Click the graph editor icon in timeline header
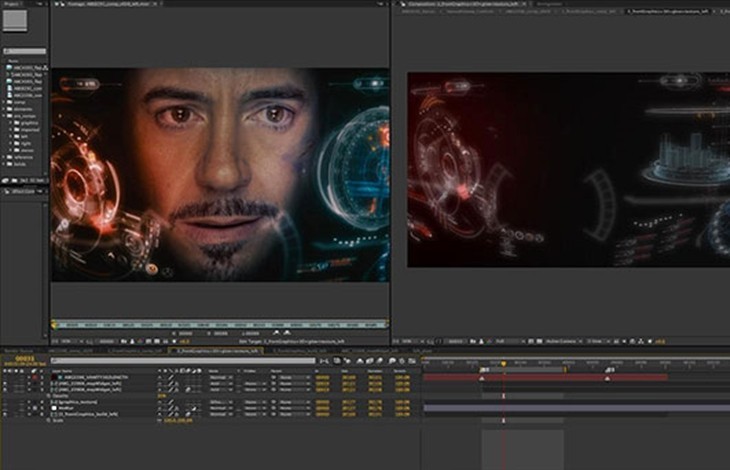The width and height of the screenshot is (730, 470). coord(412,361)
